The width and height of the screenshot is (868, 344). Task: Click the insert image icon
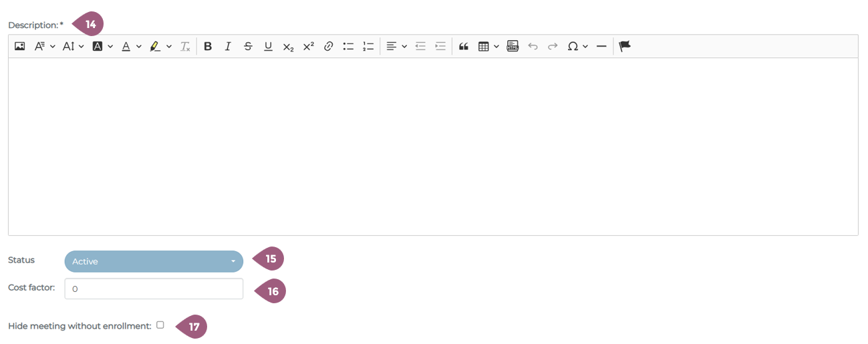tap(20, 46)
